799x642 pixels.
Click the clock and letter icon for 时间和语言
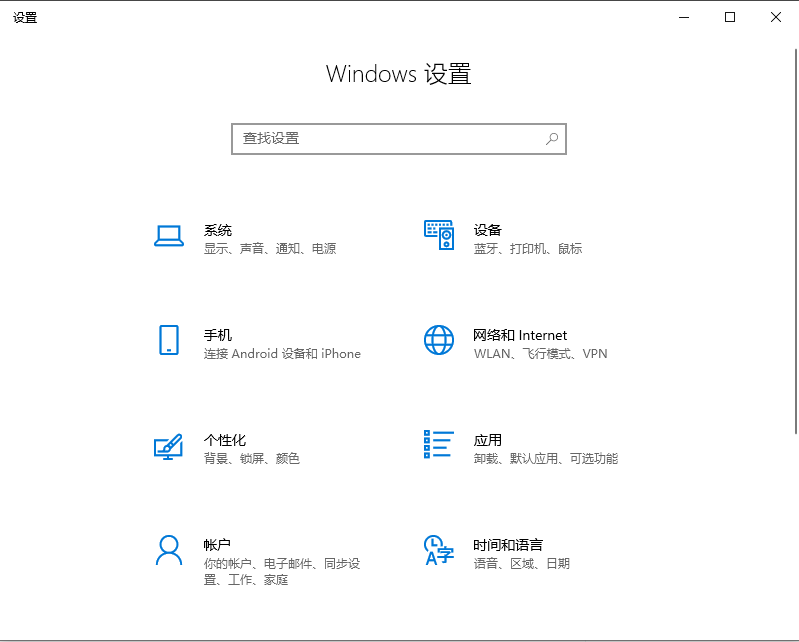pyautogui.click(x=438, y=550)
